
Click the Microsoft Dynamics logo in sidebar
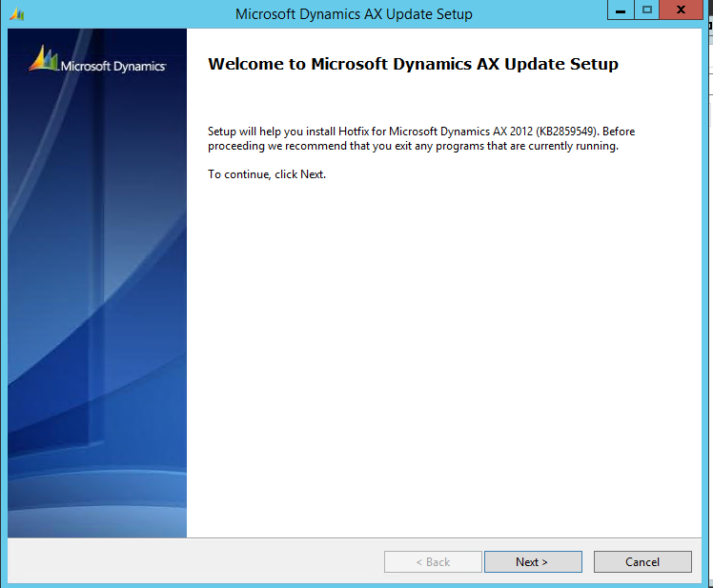97,60
